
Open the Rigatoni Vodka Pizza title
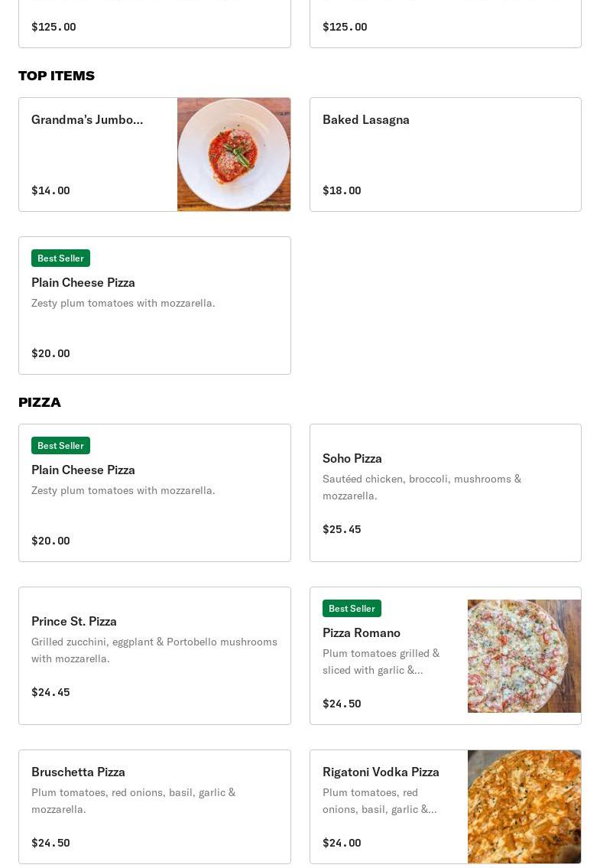point(381,772)
